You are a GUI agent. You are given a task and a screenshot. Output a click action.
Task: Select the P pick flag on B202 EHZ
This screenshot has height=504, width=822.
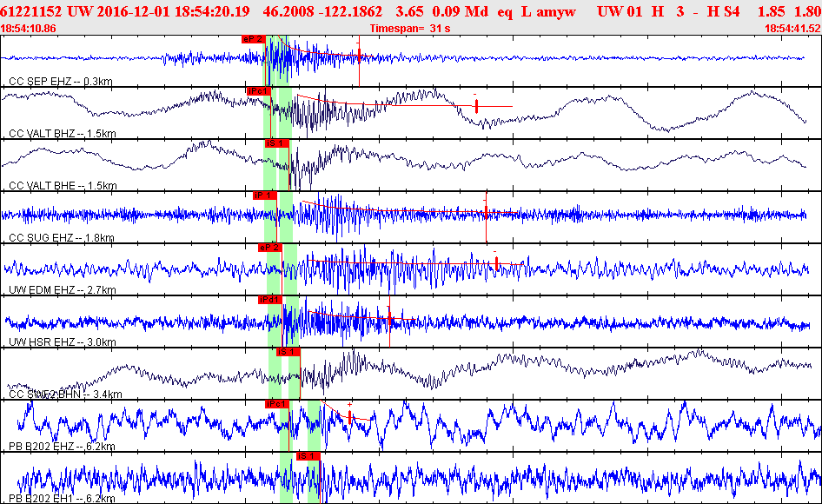pos(276,404)
